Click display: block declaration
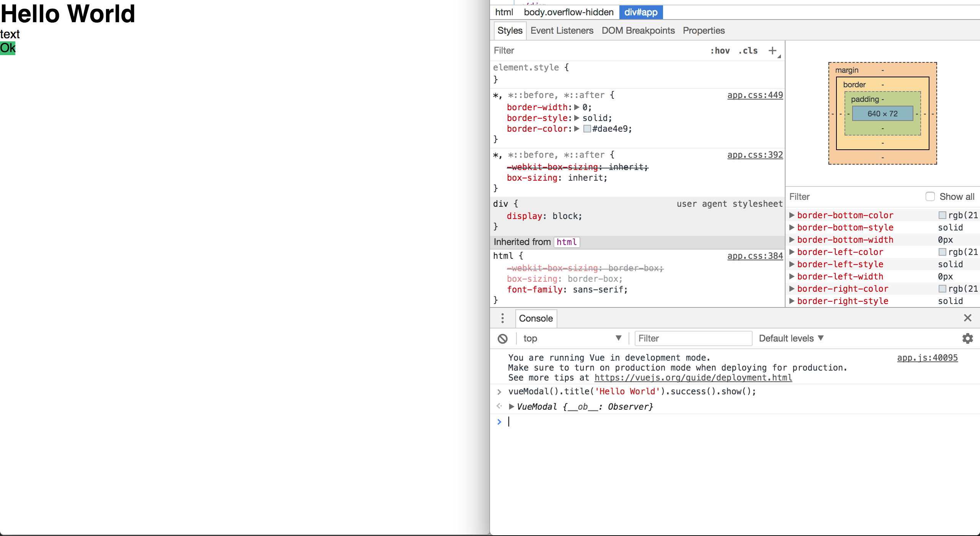This screenshot has width=980, height=536. point(544,216)
